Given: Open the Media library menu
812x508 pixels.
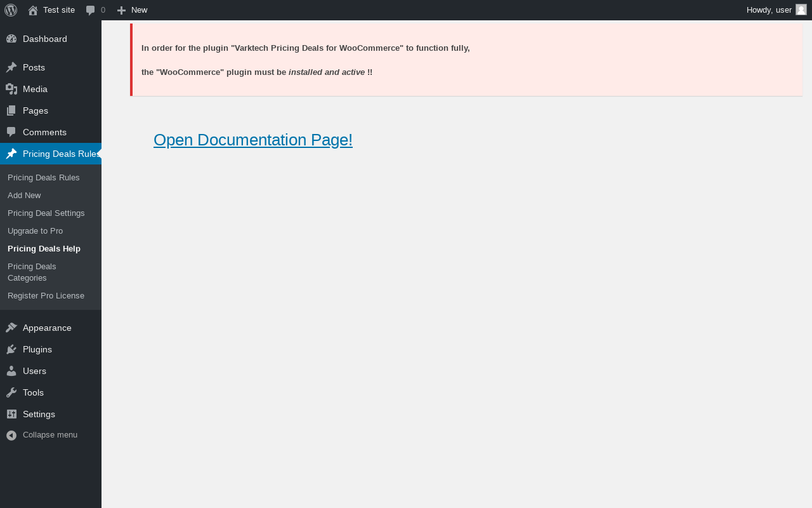Looking at the screenshot, I should pyautogui.click(x=51, y=89).
